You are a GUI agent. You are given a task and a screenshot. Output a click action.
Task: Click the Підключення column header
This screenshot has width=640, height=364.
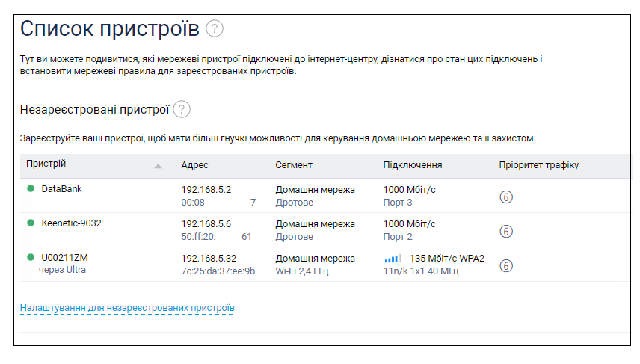(x=412, y=165)
